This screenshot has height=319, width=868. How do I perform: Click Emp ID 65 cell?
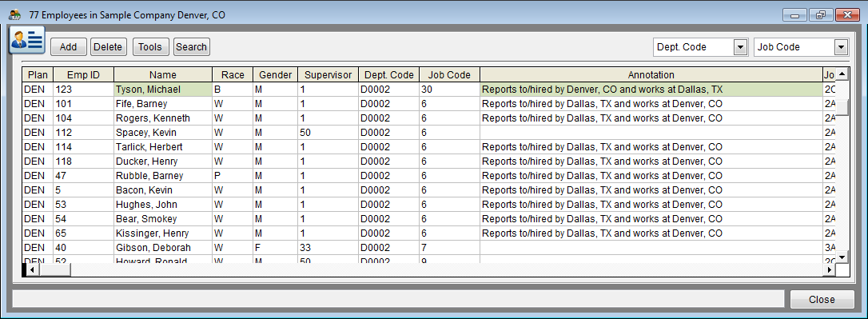84,233
